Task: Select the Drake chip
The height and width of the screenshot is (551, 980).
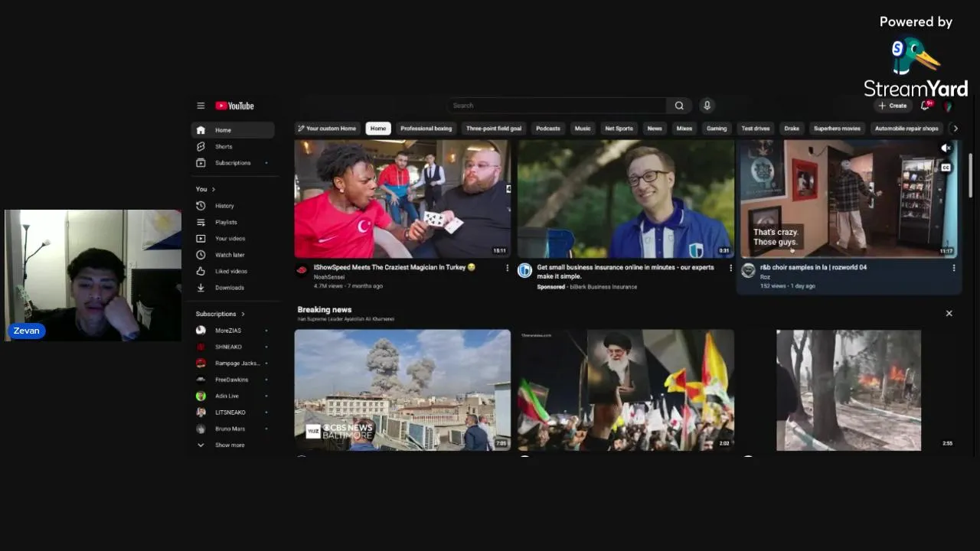Action: point(792,129)
